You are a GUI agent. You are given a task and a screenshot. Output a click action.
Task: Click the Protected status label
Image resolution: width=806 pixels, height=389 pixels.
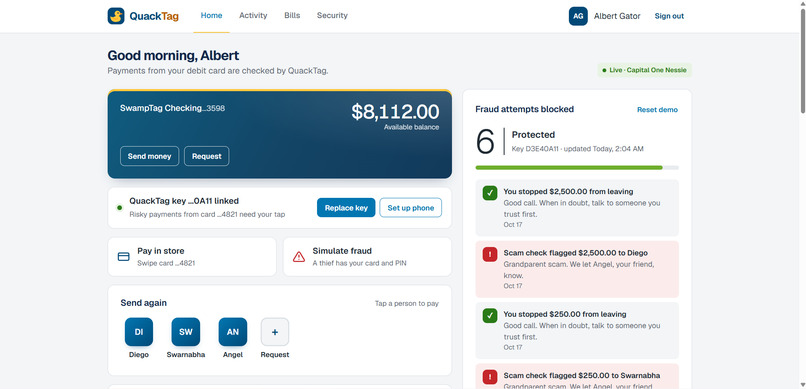tap(533, 135)
